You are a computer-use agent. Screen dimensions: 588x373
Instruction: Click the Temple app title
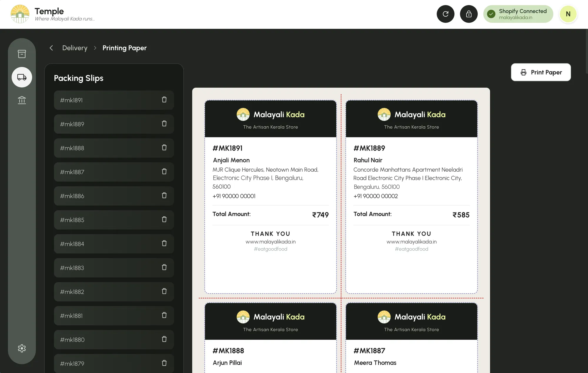(49, 11)
